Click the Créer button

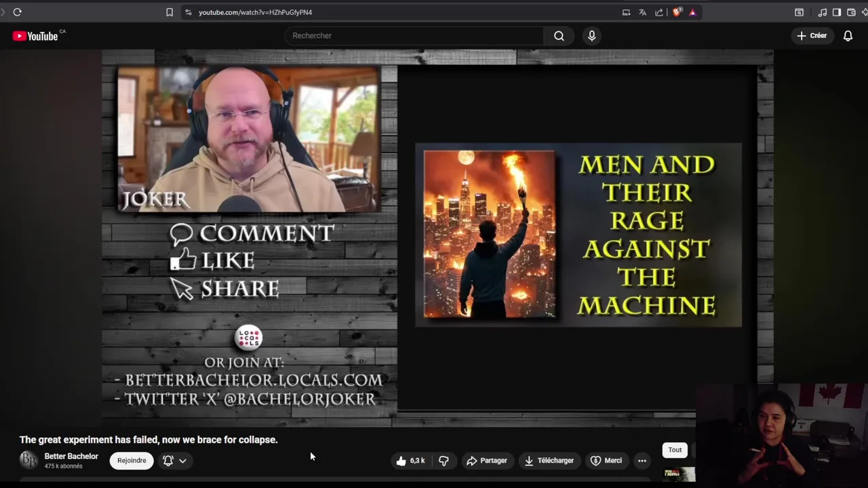click(812, 36)
